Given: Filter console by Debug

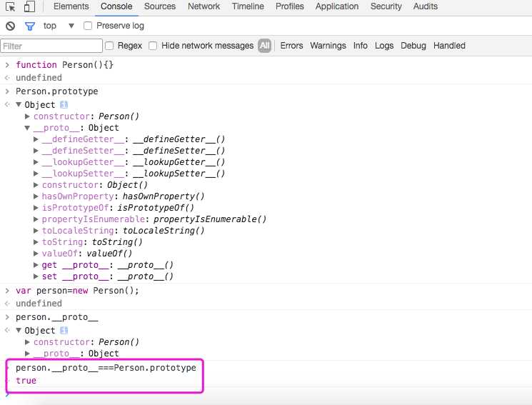Looking at the screenshot, I should click(413, 46).
